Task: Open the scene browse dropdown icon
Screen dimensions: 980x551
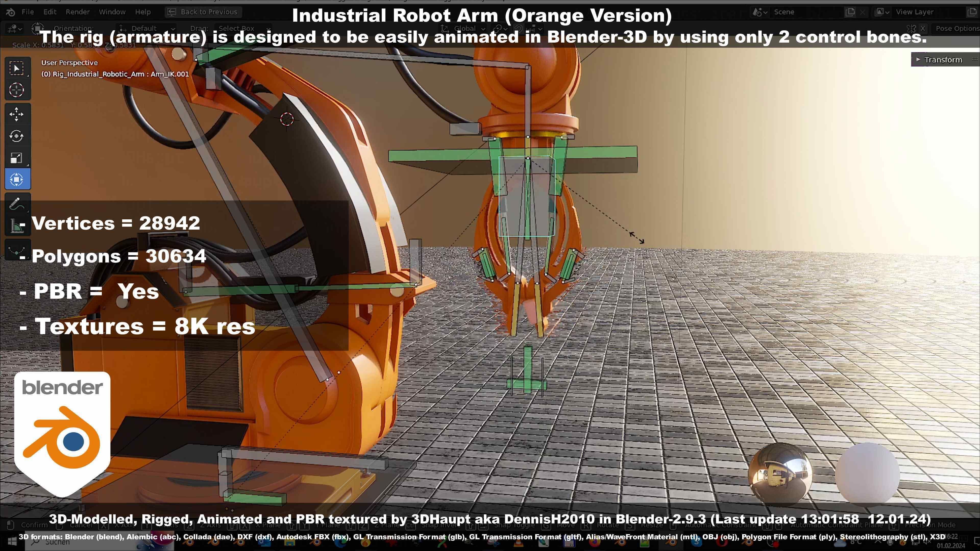Action: tap(760, 12)
